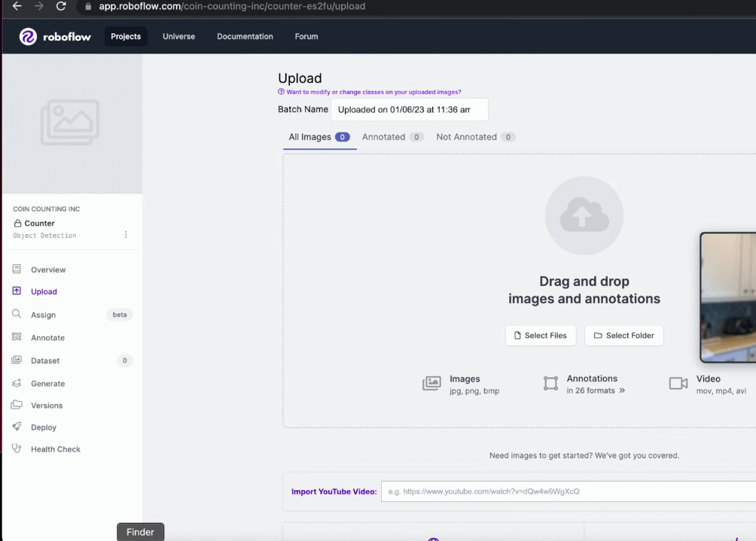Click the browser forward arrow

pyautogui.click(x=39, y=6)
